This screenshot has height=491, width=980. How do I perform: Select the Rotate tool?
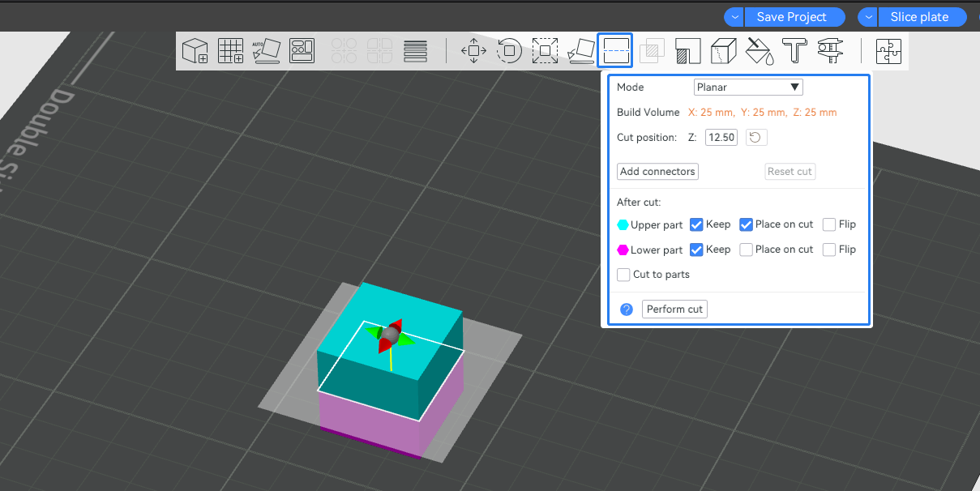pos(509,51)
